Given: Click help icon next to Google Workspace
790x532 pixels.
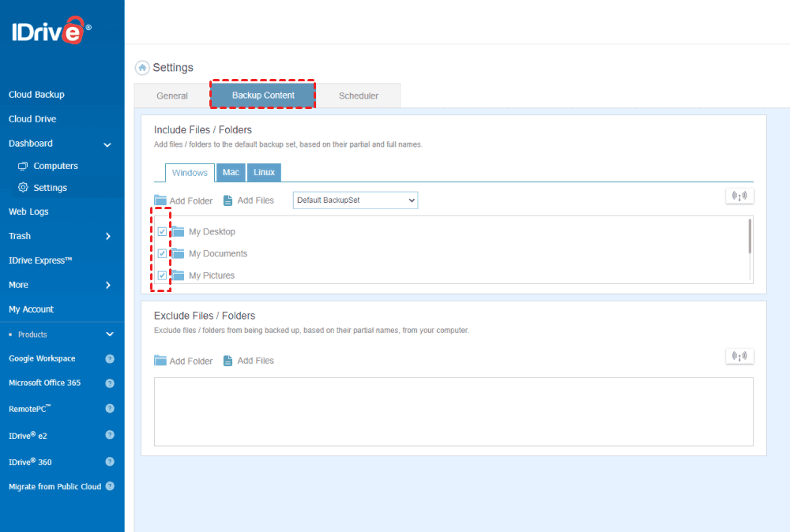Looking at the screenshot, I should click(x=110, y=358).
